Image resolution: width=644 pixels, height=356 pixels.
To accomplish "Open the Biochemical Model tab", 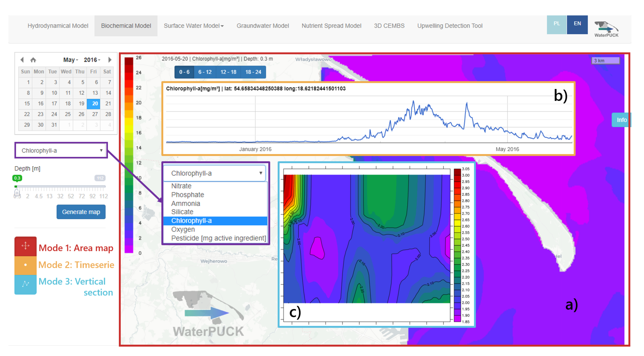I will [126, 26].
